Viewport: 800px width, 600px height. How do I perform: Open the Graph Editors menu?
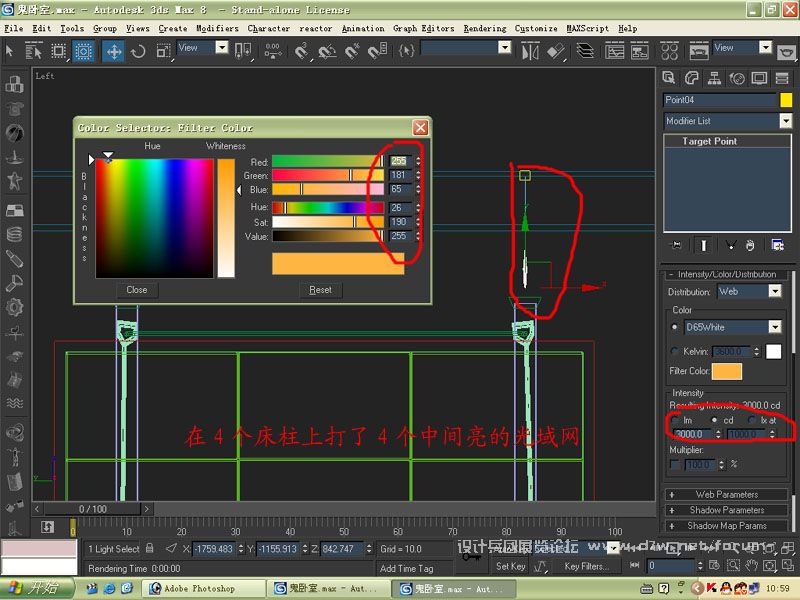tap(423, 29)
